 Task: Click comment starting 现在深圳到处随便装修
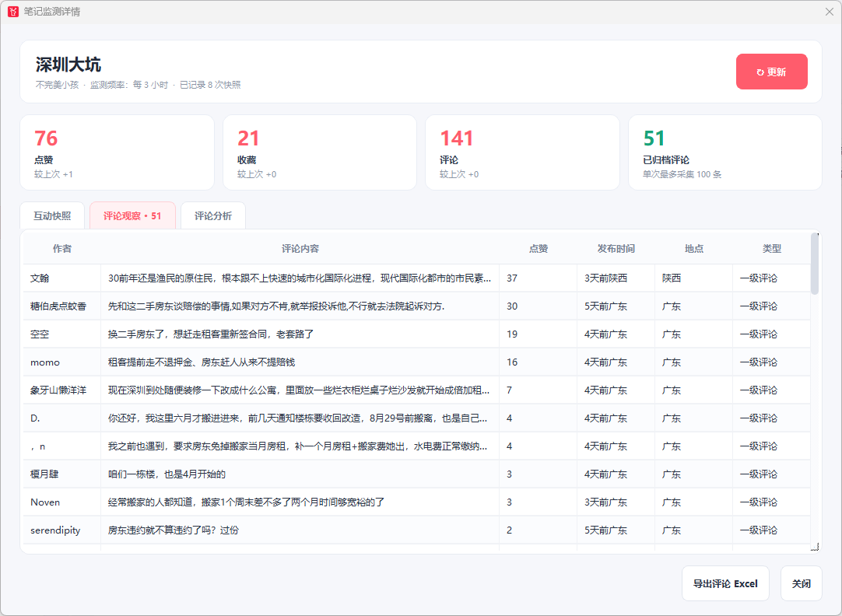[299, 390]
